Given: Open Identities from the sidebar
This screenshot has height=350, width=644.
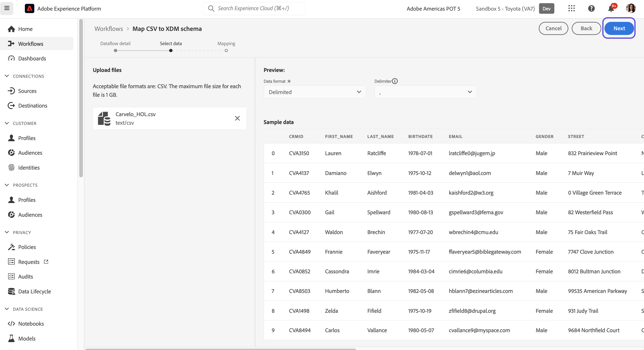Looking at the screenshot, I should 29,168.
